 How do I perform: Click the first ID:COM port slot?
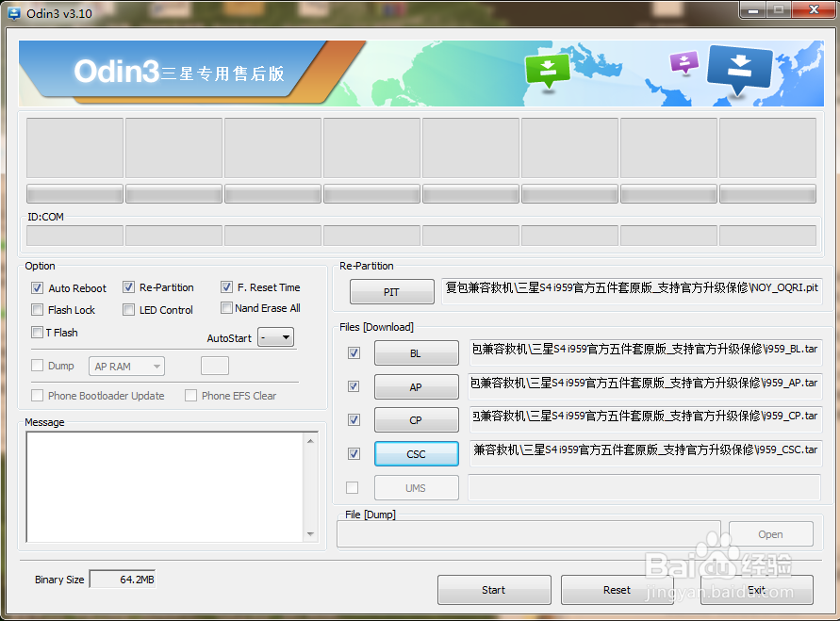point(75,236)
